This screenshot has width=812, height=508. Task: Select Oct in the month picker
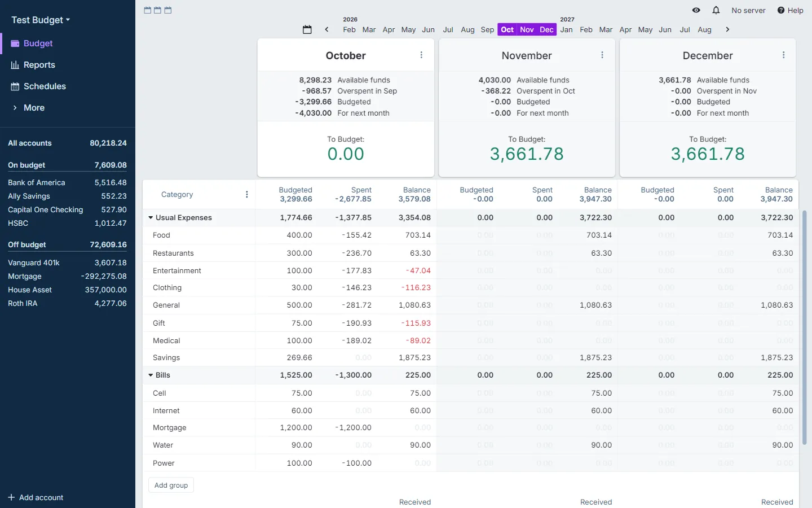point(507,29)
